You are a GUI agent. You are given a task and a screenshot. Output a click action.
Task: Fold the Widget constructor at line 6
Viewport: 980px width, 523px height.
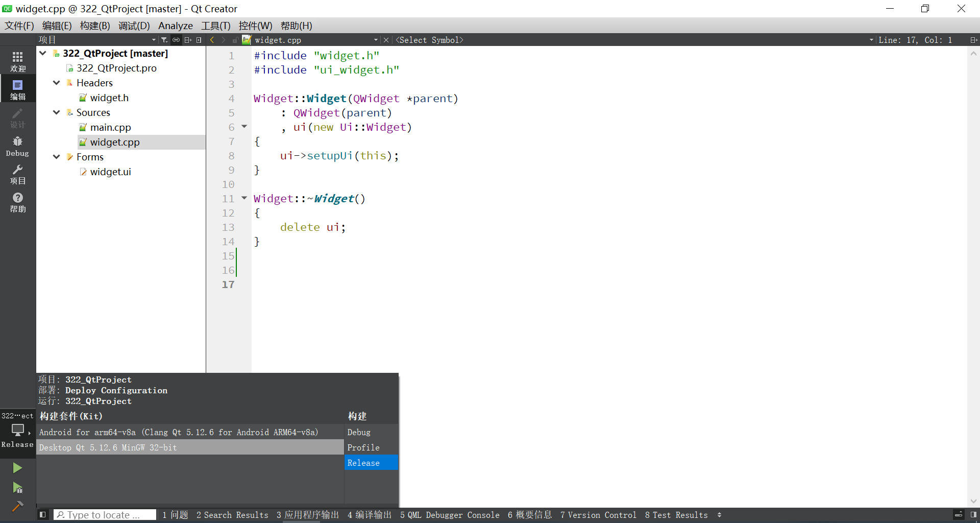[244, 126]
